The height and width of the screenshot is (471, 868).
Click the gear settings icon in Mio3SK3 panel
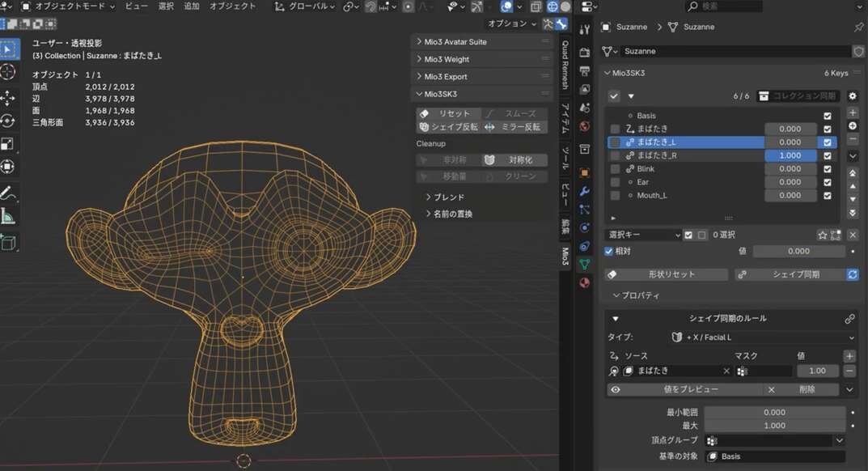pos(853,95)
